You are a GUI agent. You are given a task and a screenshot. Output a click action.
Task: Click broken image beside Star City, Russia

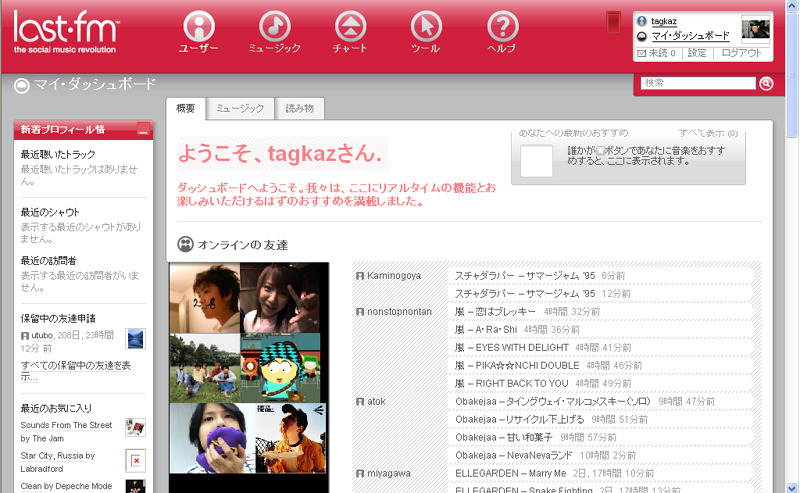pos(135,461)
